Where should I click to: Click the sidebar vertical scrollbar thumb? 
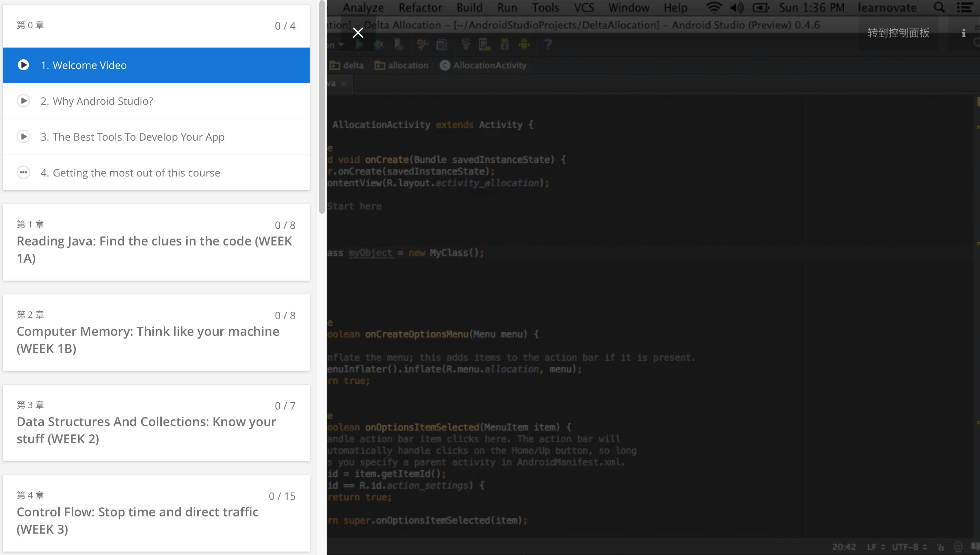click(322, 108)
